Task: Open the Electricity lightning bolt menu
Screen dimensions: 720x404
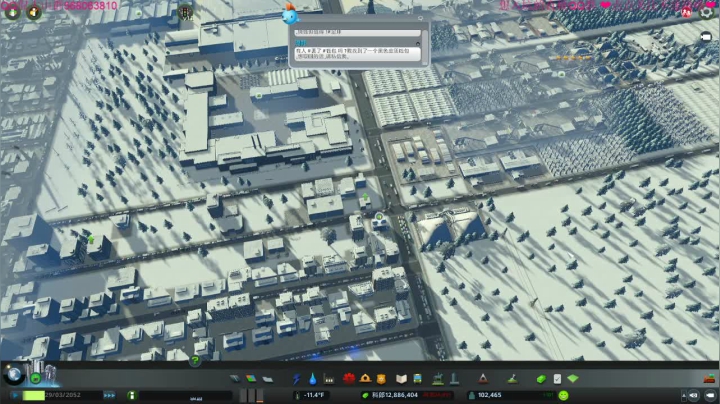Action: [297, 379]
